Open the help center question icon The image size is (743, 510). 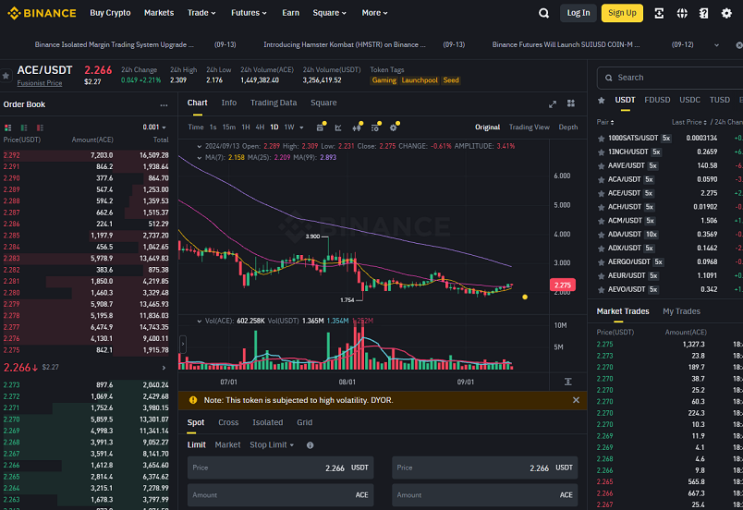[704, 13]
